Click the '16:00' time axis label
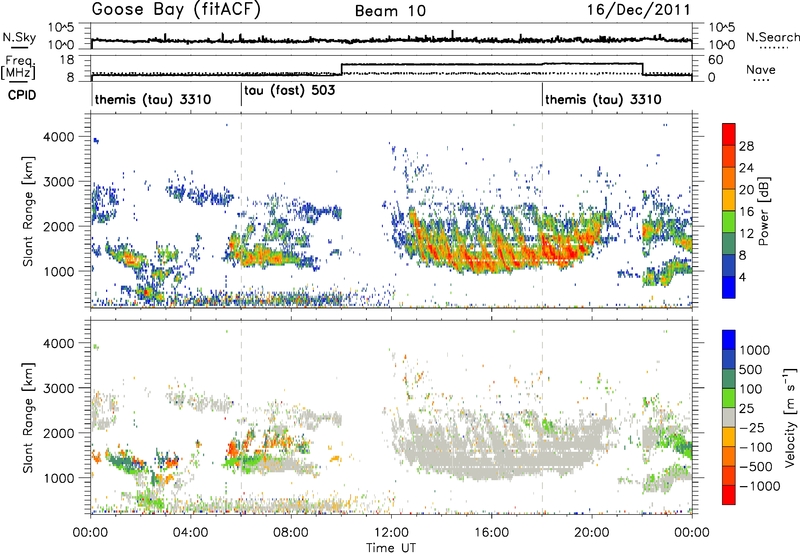 (x=491, y=533)
